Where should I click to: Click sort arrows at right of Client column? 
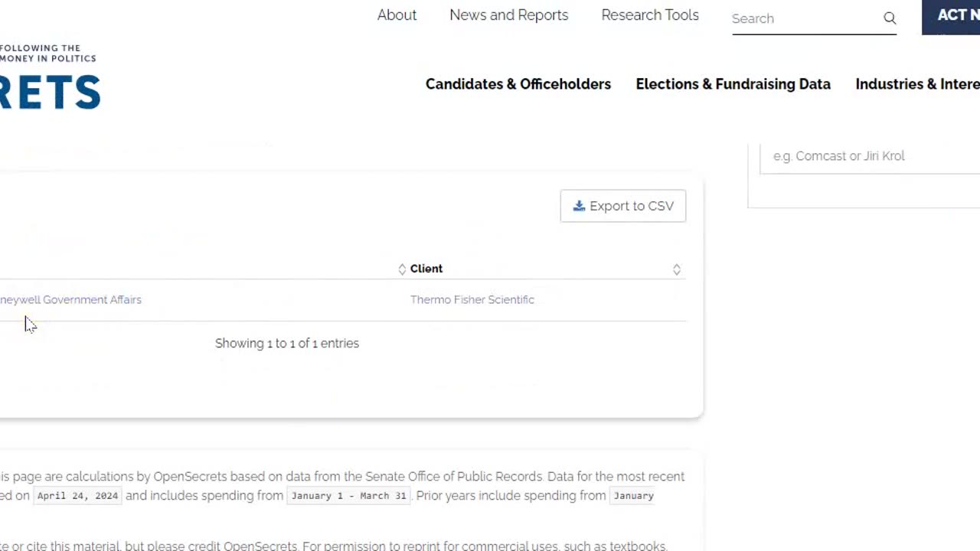[677, 269]
